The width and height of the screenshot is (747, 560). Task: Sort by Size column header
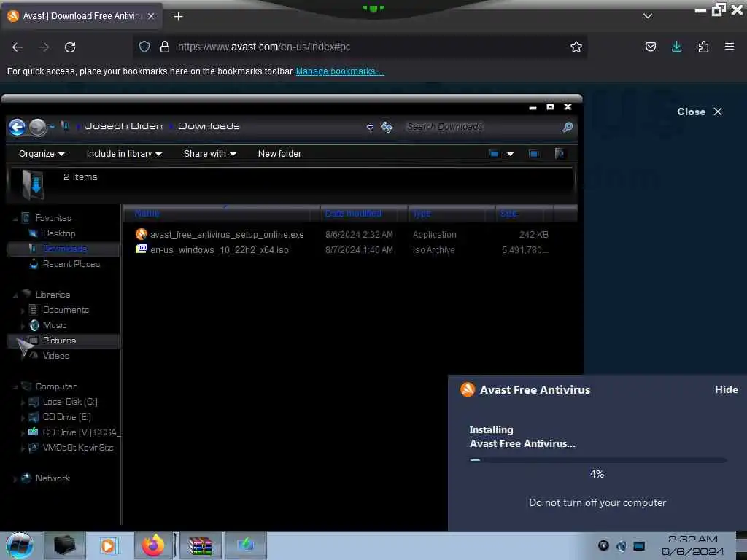[524, 214]
